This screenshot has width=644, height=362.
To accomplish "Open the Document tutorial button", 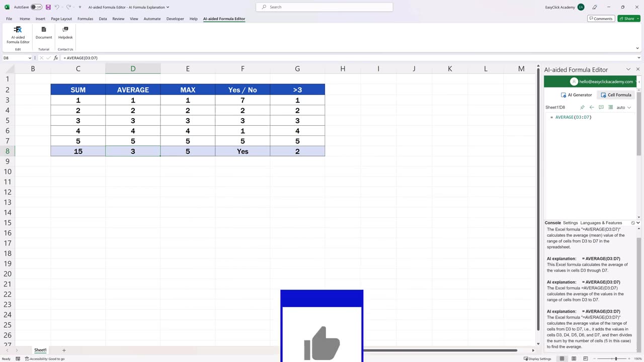I will coord(44,33).
